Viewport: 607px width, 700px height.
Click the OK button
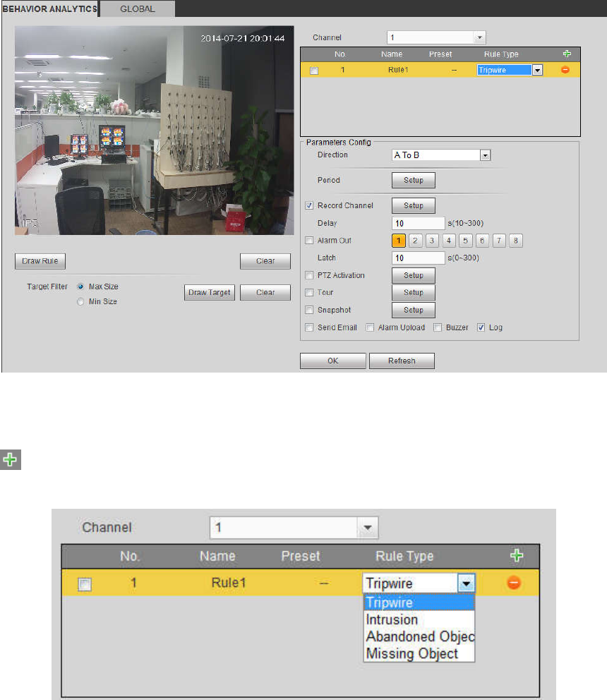(333, 361)
